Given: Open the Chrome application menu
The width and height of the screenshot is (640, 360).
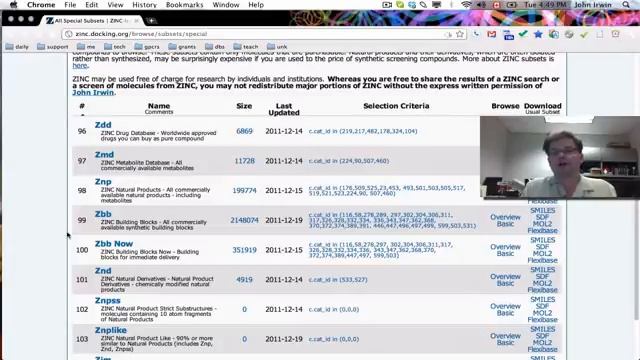Looking at the screenshot, I should point(41,5).
